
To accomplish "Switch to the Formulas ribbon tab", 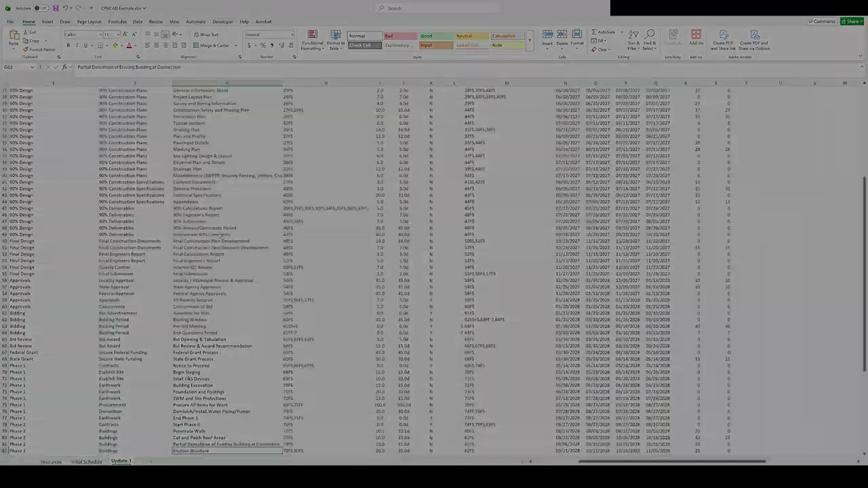I will click(117, 22).
